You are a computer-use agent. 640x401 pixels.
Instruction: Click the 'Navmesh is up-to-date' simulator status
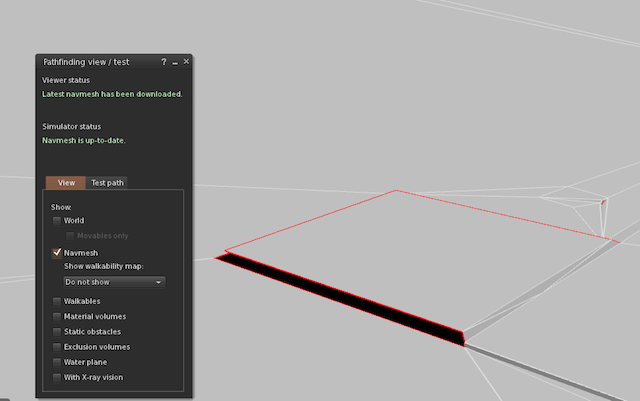point(83,141)
